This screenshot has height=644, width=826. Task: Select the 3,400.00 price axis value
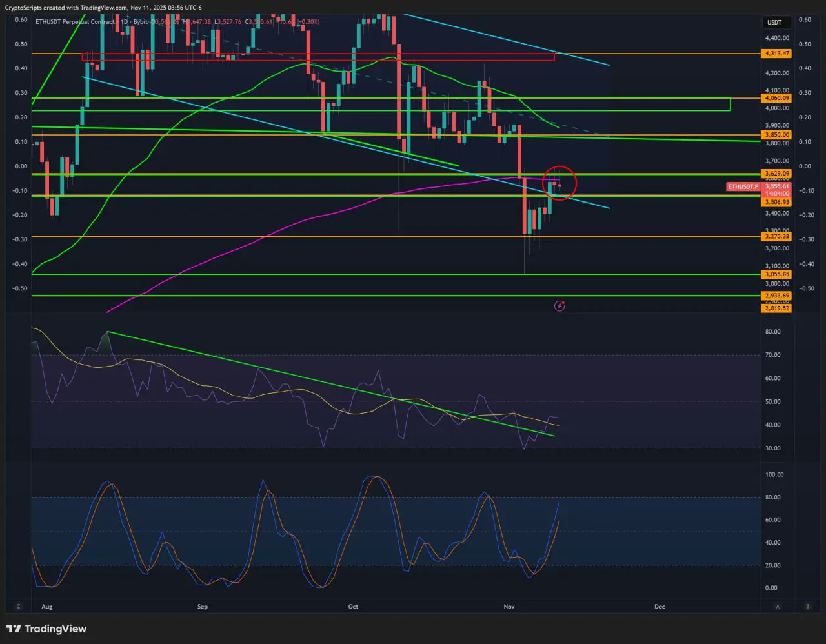pos(777,213)
